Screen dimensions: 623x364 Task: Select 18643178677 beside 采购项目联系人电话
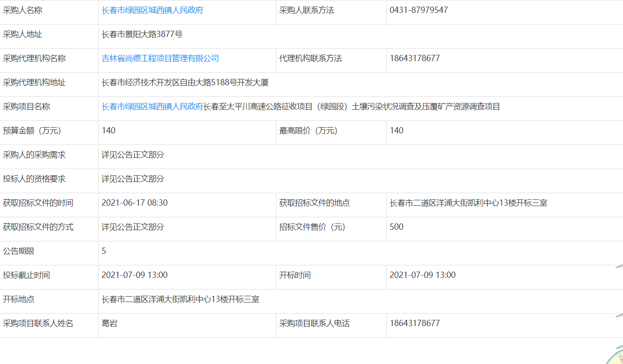414,323
